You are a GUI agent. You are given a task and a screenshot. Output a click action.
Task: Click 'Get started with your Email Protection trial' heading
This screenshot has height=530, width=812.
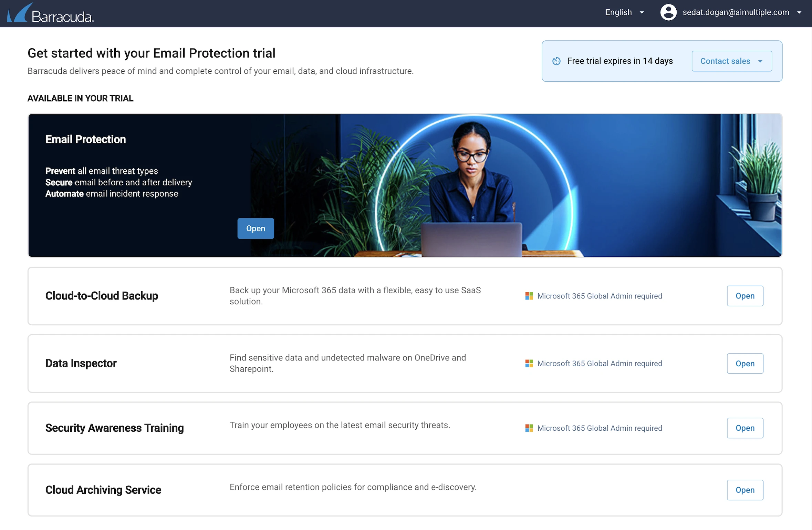pyautogui.click(x=152, y=53)
